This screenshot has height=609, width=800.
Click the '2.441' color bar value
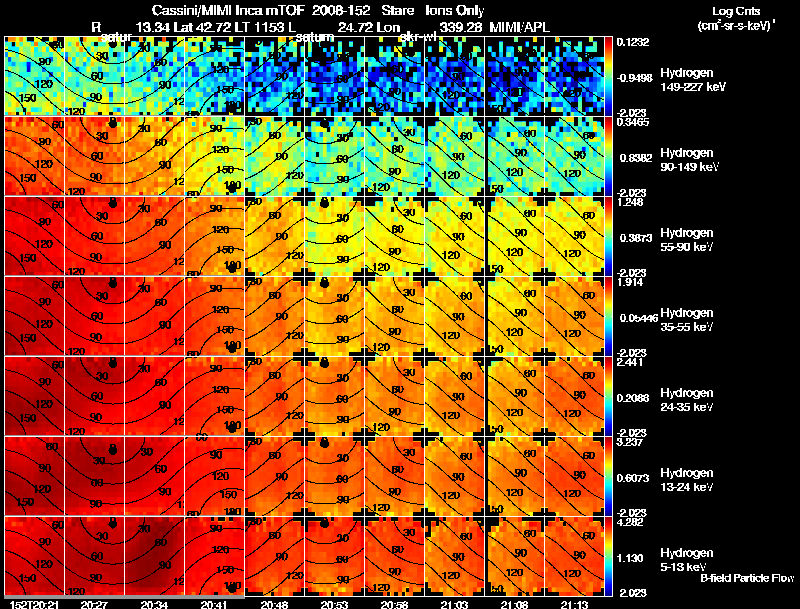630,362
